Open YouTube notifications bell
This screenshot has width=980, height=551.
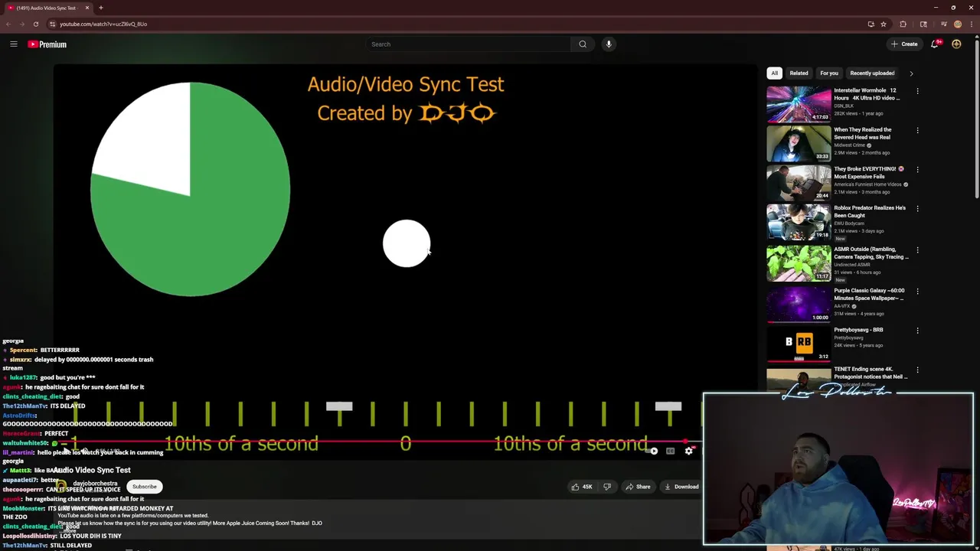[935, 44]
